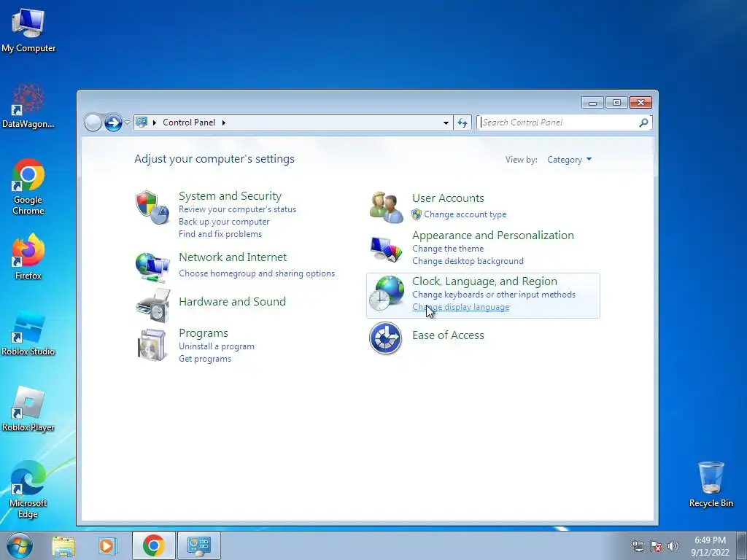The width and height of the screenshot is (747, 560).
Task: Click the taskbar clock and date
Action: point(710,546)
